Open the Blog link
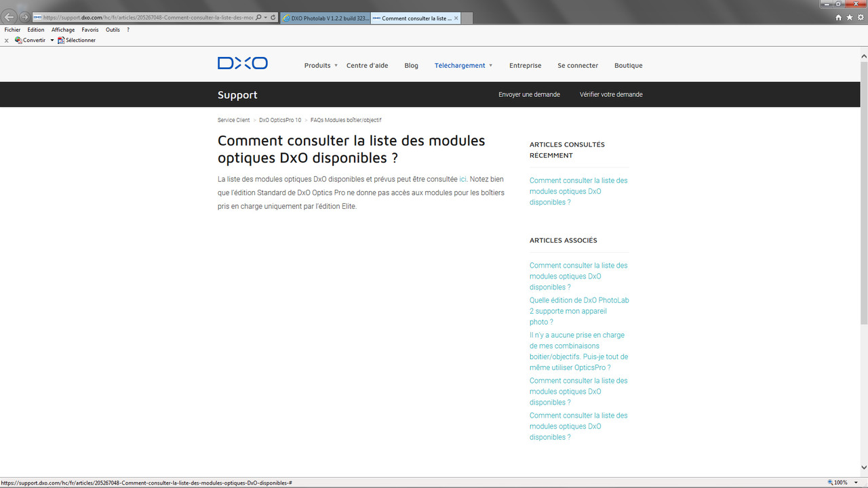 tap(411, 66)
